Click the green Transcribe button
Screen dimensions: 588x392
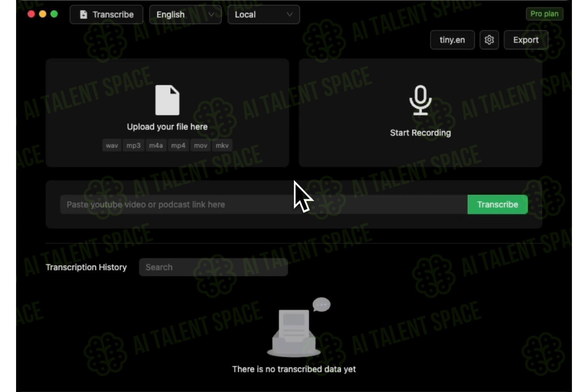pyautogui.click(x=497, y=204)
